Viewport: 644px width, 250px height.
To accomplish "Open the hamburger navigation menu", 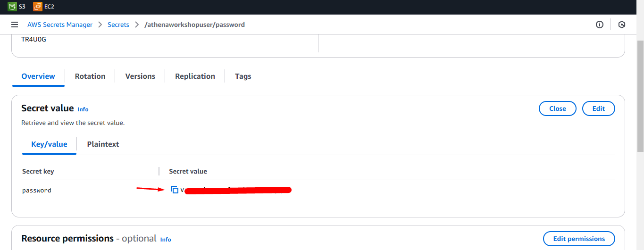I will click(x=15, y=25).
